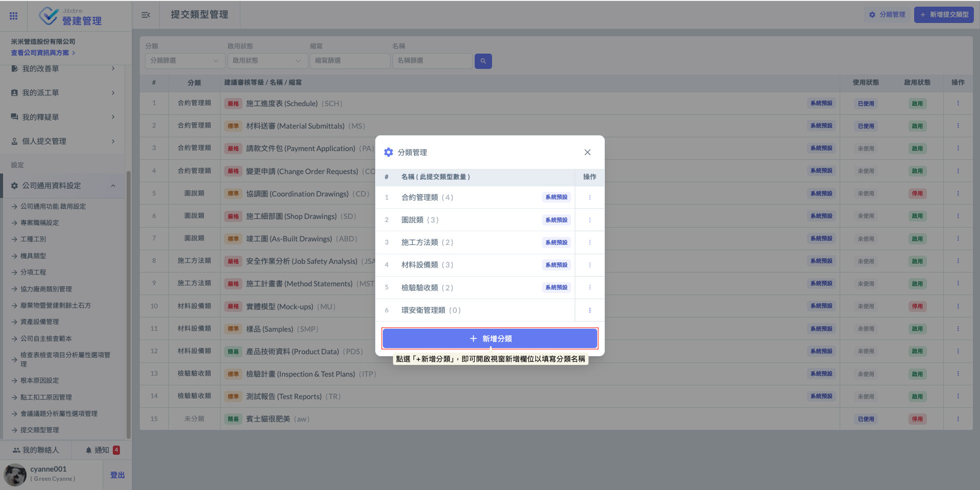980x490 pixels.
Task: Go to 公司通用功能 啟用設定
Action: 53,206
